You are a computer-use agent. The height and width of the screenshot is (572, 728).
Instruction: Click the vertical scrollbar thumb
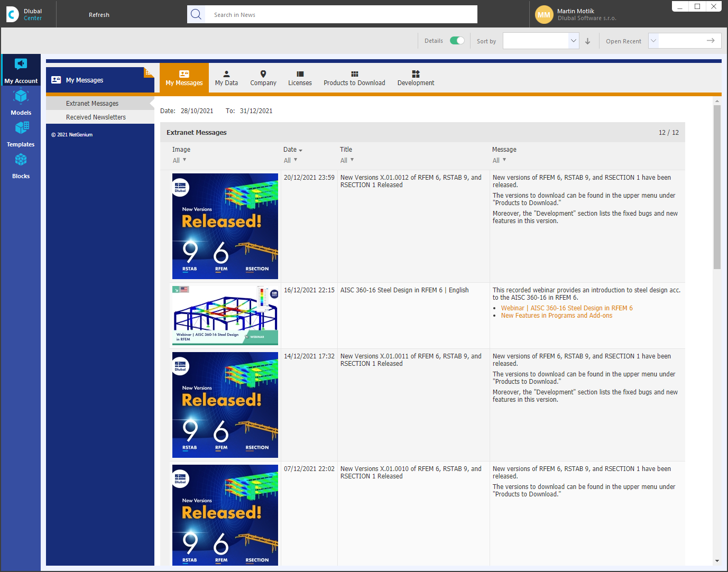tap(717, 187)
